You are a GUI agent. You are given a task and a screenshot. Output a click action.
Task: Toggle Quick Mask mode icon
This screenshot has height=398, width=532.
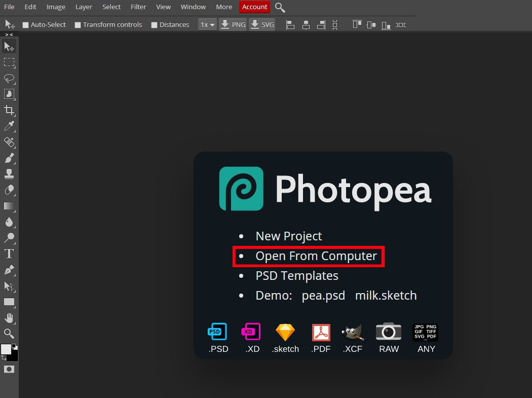pos(9,369)
